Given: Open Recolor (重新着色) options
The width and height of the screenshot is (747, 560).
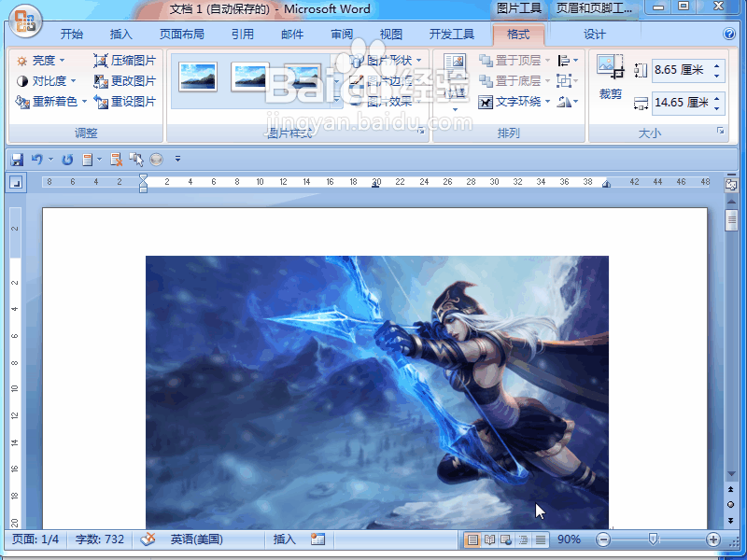Looking at the screenshot, I should pyautogui.click(x=51, y=102).
